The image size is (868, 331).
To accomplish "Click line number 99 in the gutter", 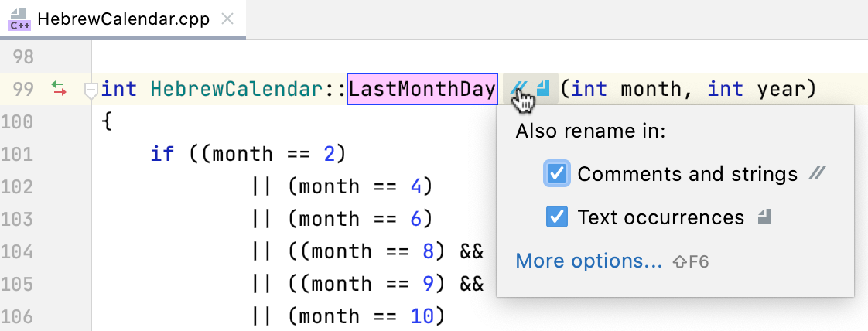I will [23, 90].
